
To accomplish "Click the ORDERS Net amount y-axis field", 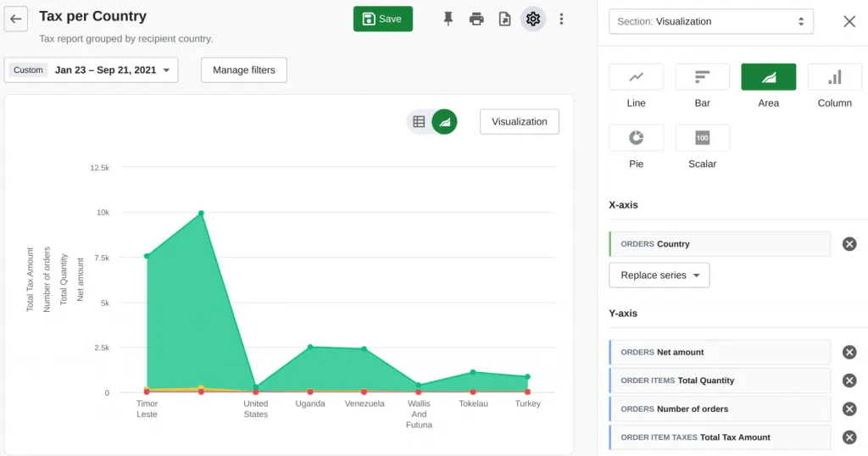I will point(720,353).
